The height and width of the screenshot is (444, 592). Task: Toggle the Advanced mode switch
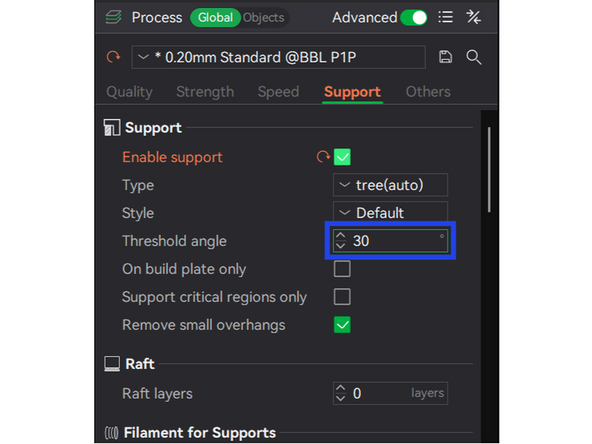pos(414,18)
